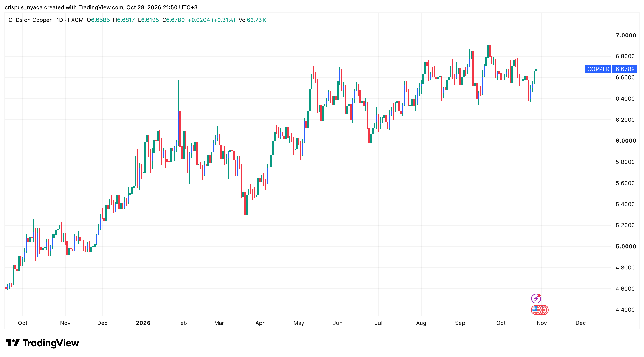Click the Feb label on time axis
Image resolution: width=644 pixels, height=357 pixels.
[x=182, y=323]
